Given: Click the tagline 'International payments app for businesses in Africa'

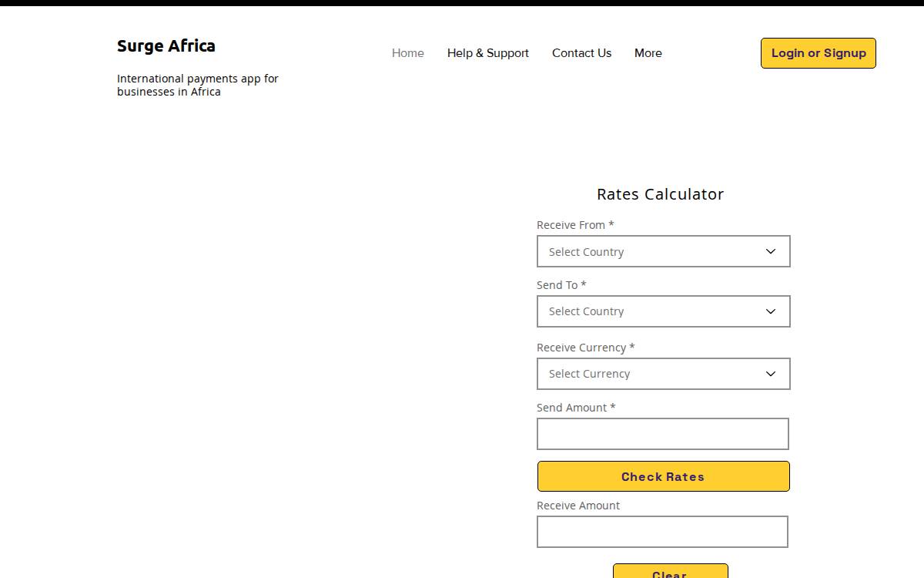Looking at the screenshot, I should coord(198,85).
